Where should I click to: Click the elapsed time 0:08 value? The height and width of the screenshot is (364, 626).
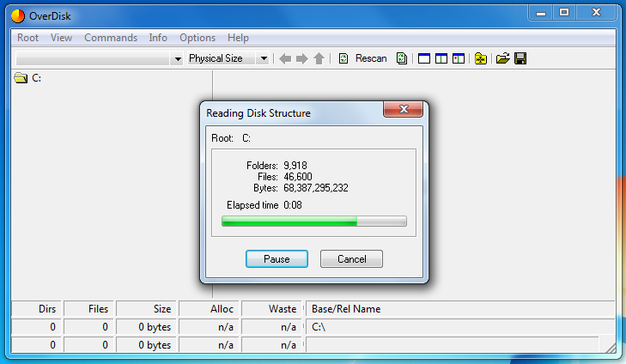293,205
